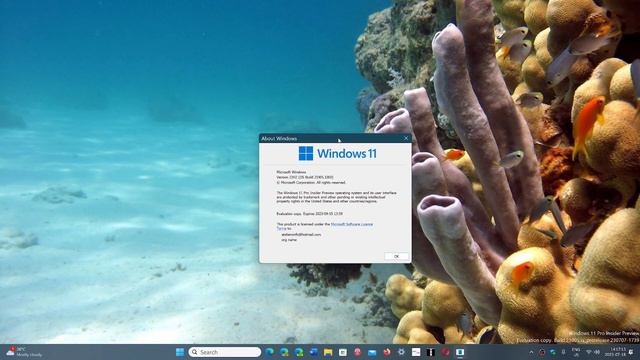Open the notification icon beside the clock
Image resolution: width=640 pixels, height=360 pixels.
click(x=631, y=352)
